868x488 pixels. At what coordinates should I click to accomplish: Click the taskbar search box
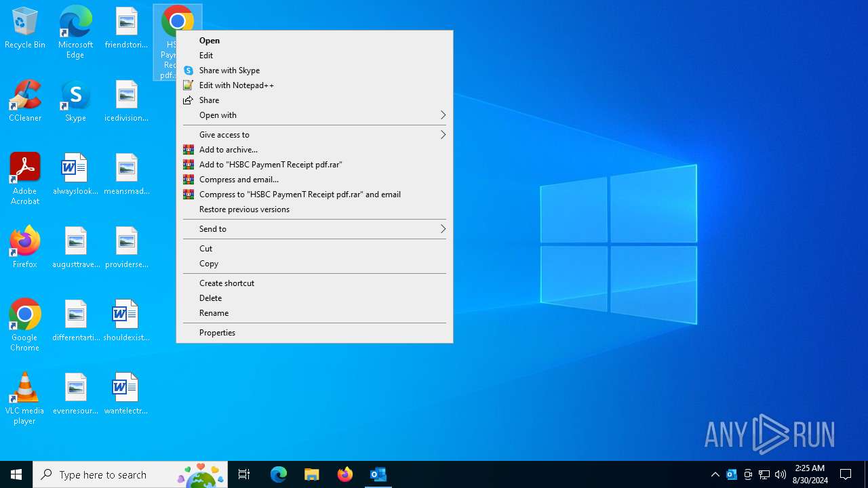pyautogui.click(x=130, y=474)
